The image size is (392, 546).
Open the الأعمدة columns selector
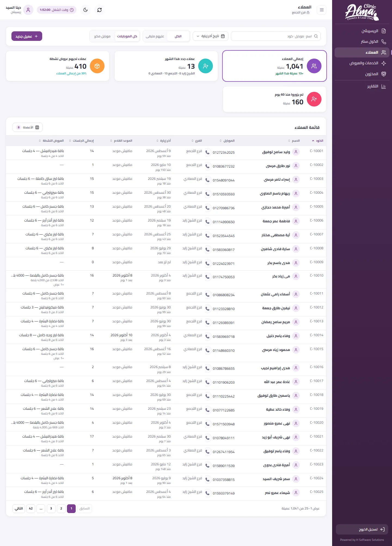tap(27, 127)
